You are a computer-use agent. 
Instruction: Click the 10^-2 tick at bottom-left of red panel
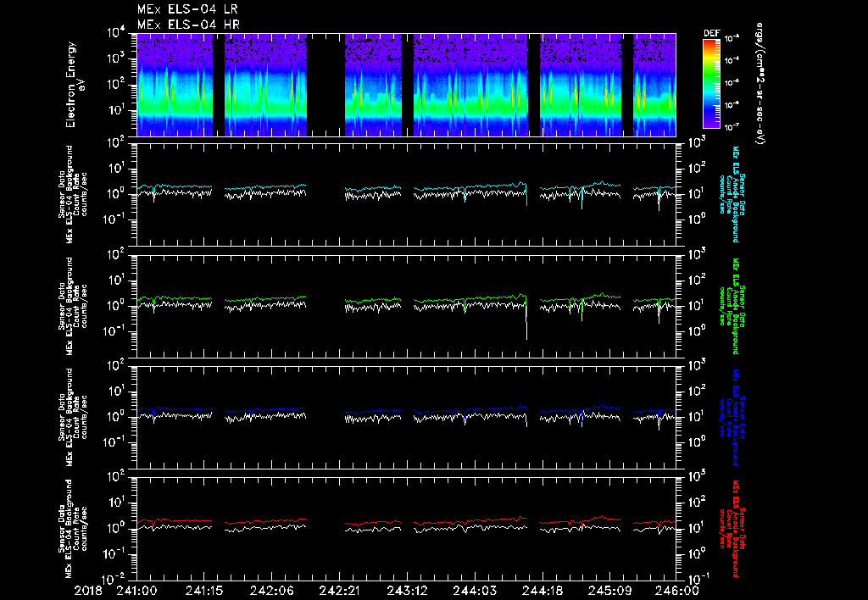coord(111,579)
